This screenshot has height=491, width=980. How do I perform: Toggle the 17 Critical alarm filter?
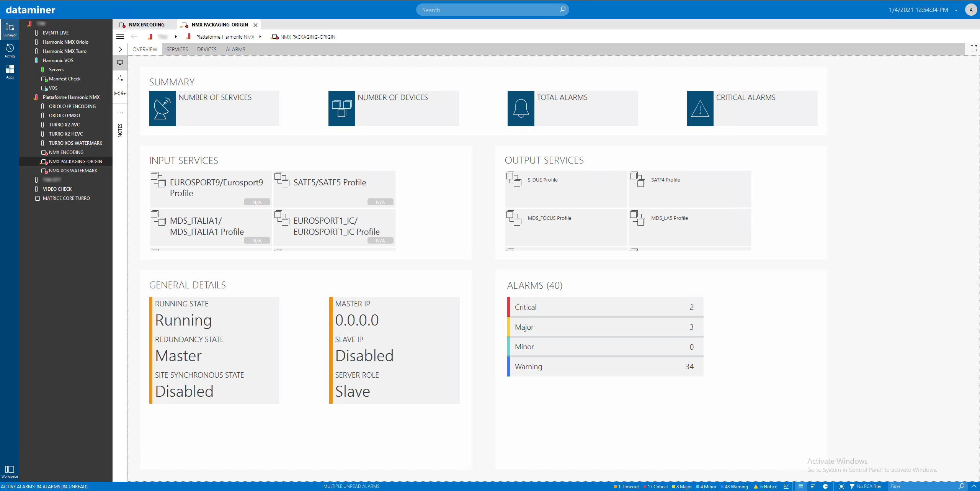pyautogui.click(x=656, y=487)
